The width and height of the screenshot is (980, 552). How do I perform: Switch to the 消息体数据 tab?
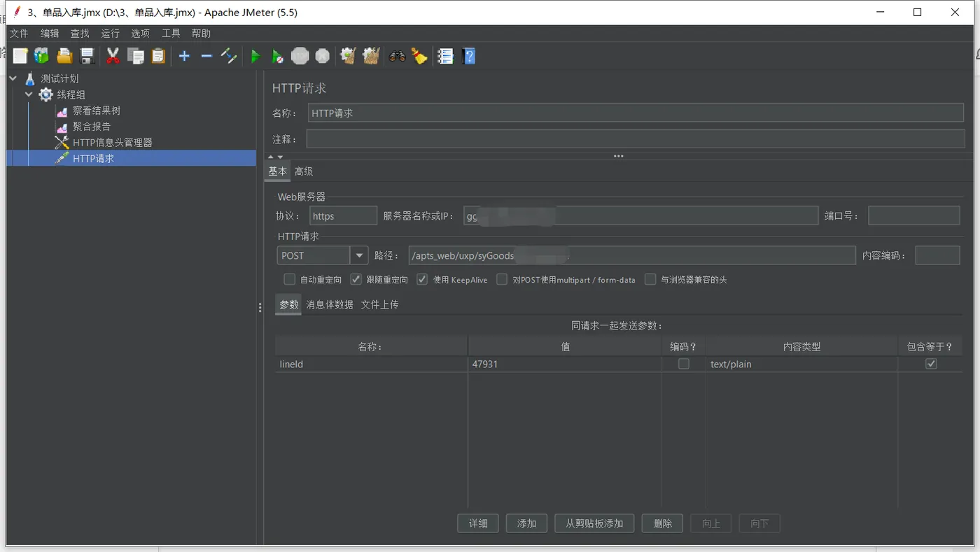tap(330, 305)
